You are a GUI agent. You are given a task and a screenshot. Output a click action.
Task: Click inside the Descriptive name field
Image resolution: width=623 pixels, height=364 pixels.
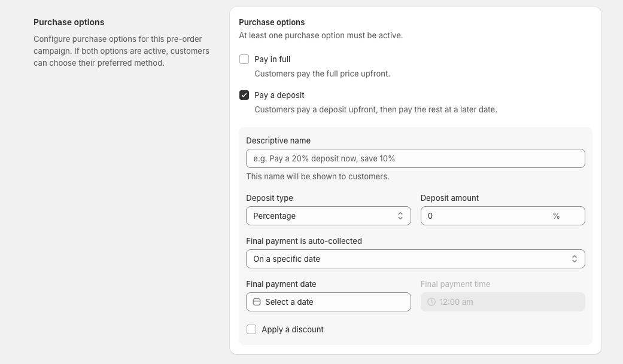(x=415, y=158)
